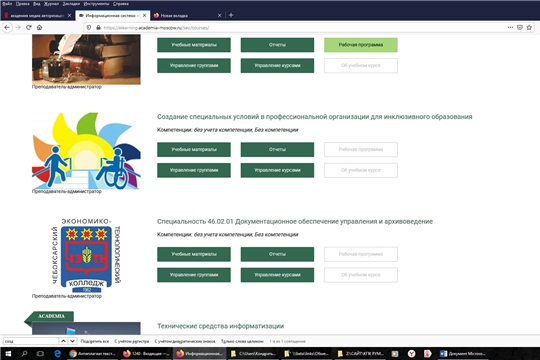
Task: Switch to the Word document taskbar window
Action: pyautogui.click(x=463, y=353)
